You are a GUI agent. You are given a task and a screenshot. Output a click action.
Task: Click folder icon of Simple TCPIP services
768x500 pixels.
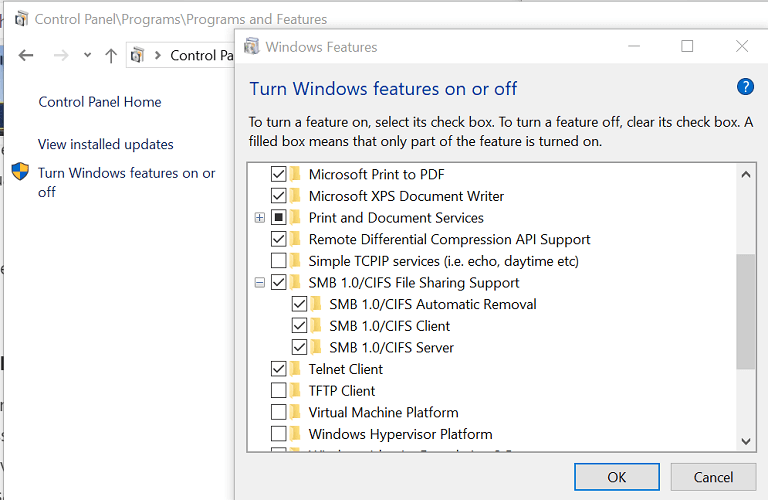[295, 260]
